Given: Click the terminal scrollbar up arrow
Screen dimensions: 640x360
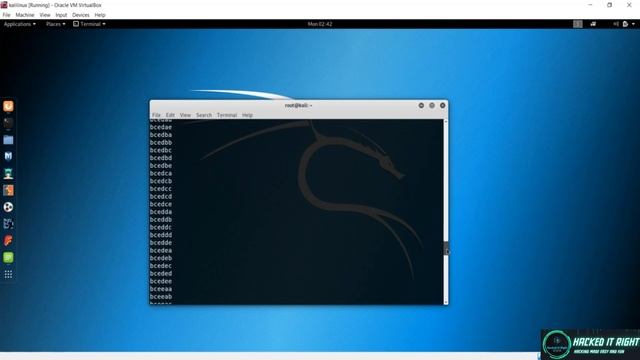Looking at the screenshot, I should (446, 122).
